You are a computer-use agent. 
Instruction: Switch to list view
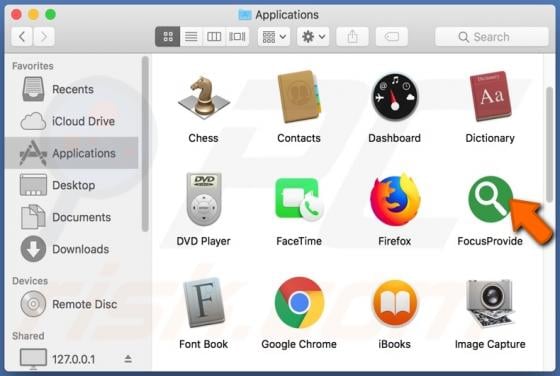click(x=191, y=36)
